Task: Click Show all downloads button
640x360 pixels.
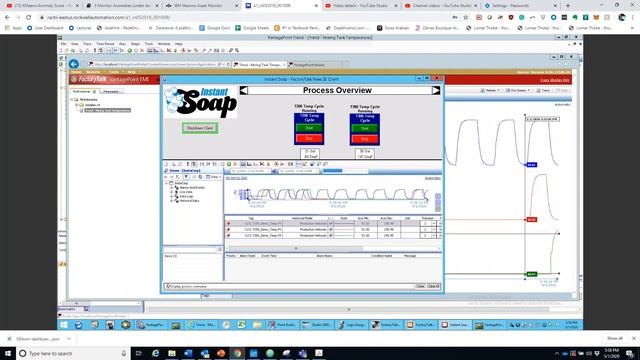Action: (615, 338)
